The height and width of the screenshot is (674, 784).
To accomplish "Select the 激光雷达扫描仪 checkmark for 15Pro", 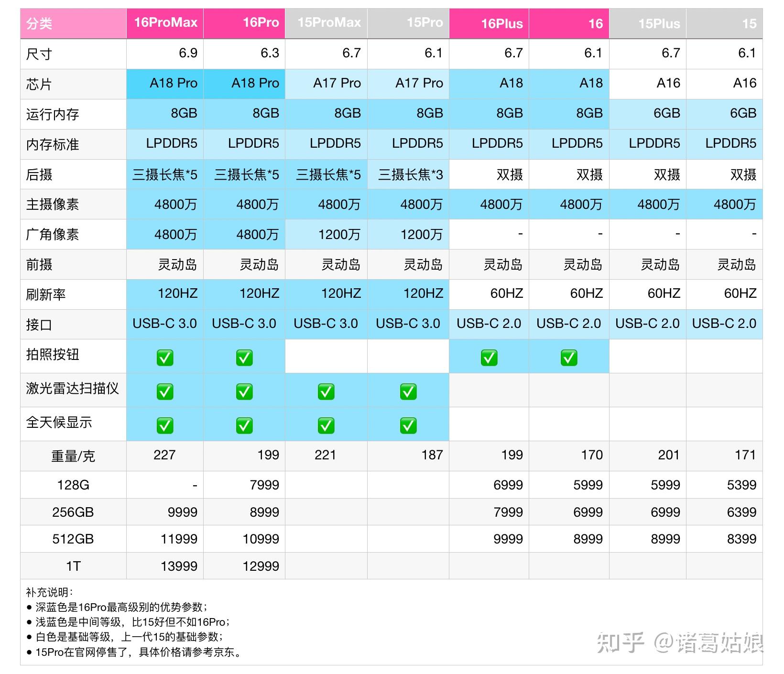I will tap(408, 391).
